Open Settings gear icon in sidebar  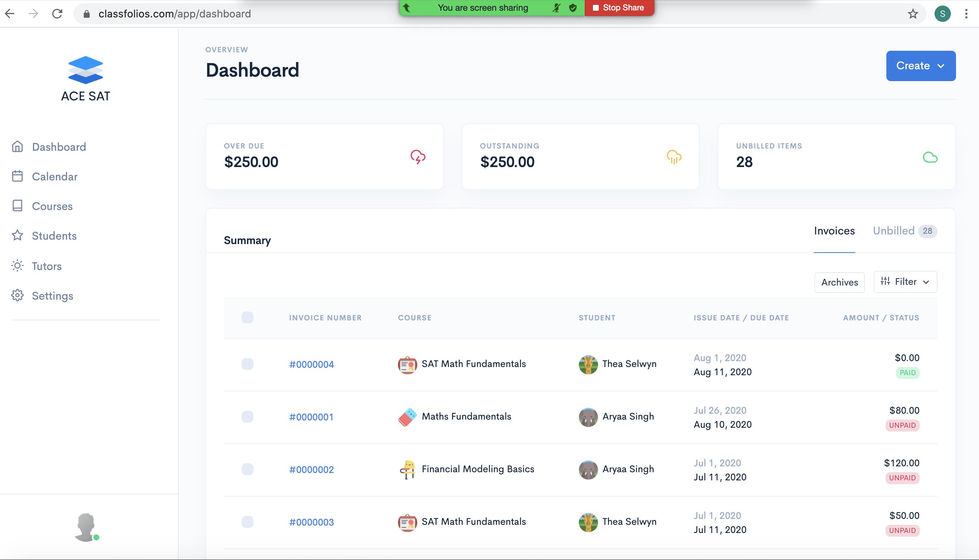click(x=17, y=296)
